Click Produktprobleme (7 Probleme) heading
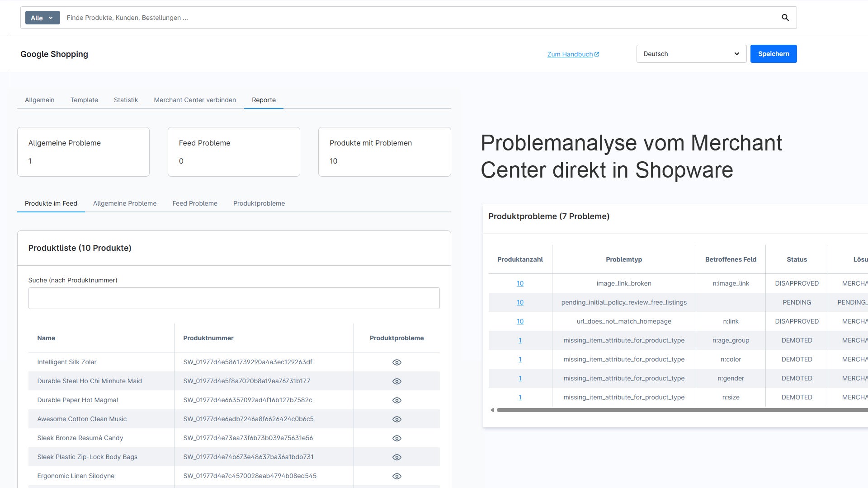868x488 pixels. [549, 216]
